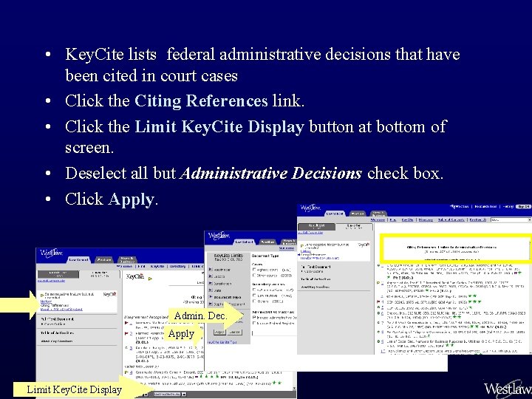
Task: Click Result List tab in right window
Action: (x=316, y=227)
